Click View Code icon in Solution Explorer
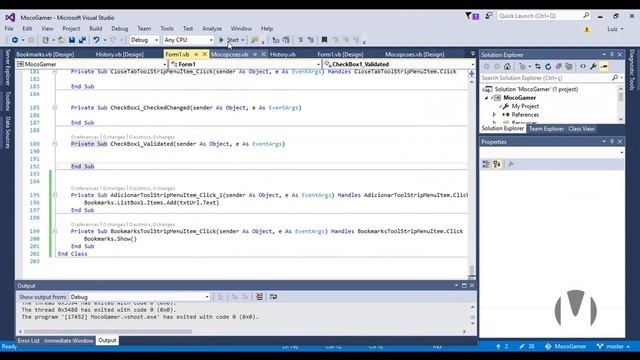The width and height of the screenshot is (640, 360). coord(583,67)
